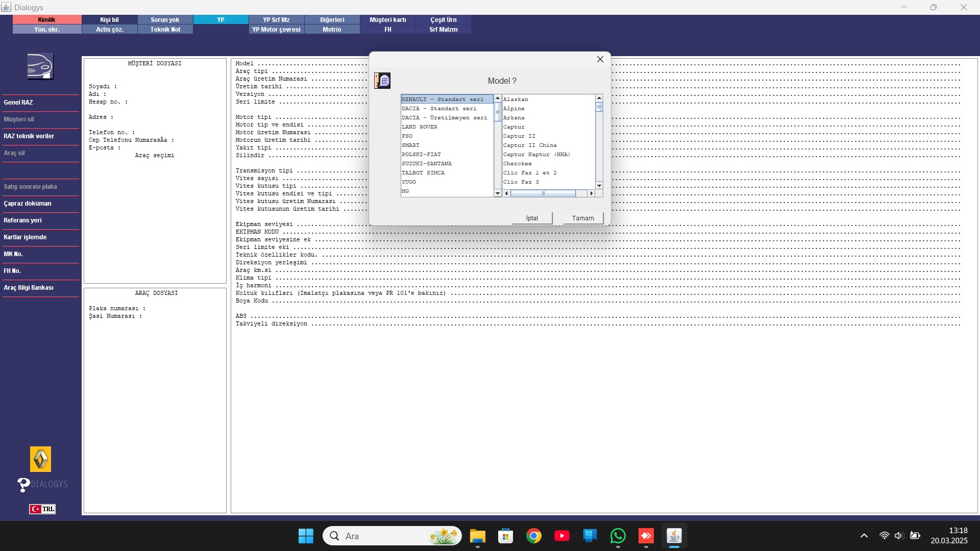Open Windows Start menu
980x551 pixels.
click(x=306, y=536)
